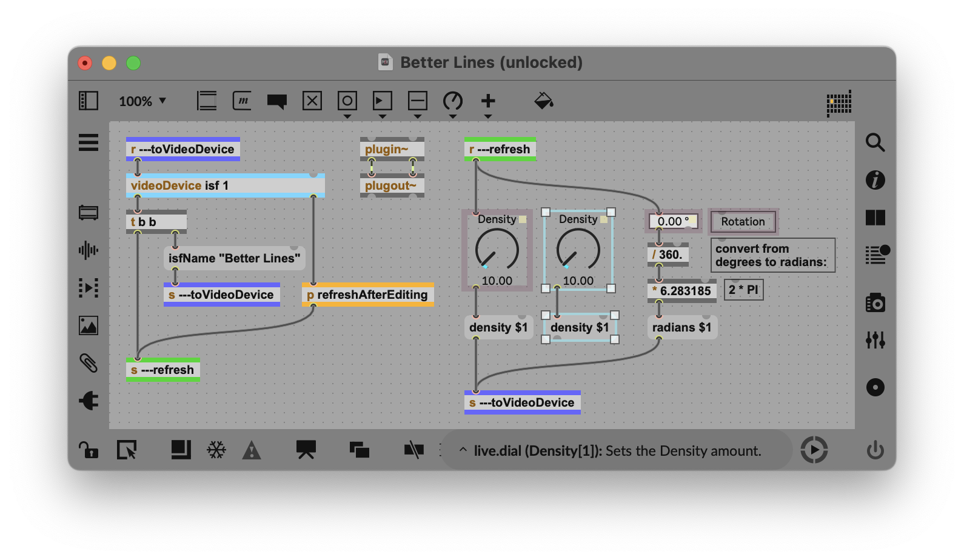Click the refreshAfterEditing subpatcher object

367,295
